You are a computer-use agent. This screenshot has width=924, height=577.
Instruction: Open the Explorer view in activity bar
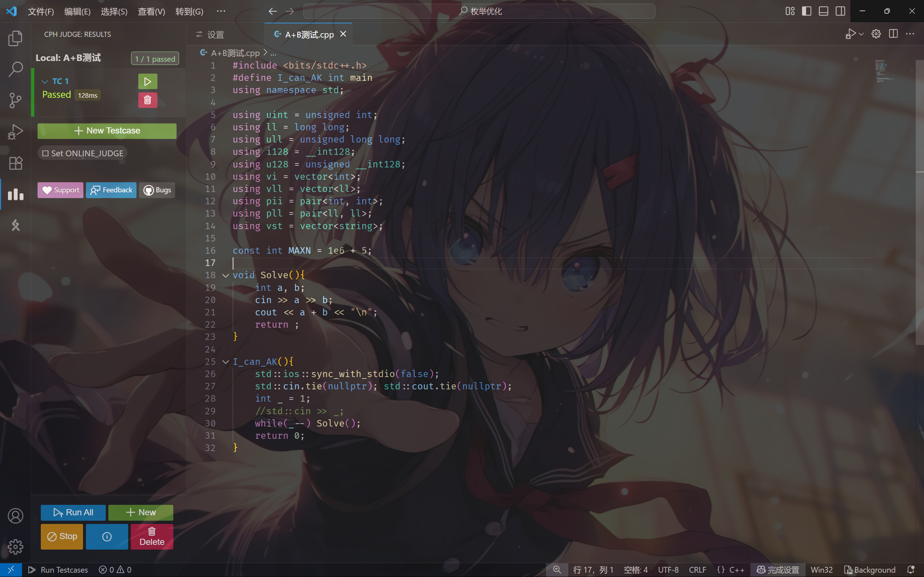15,38
